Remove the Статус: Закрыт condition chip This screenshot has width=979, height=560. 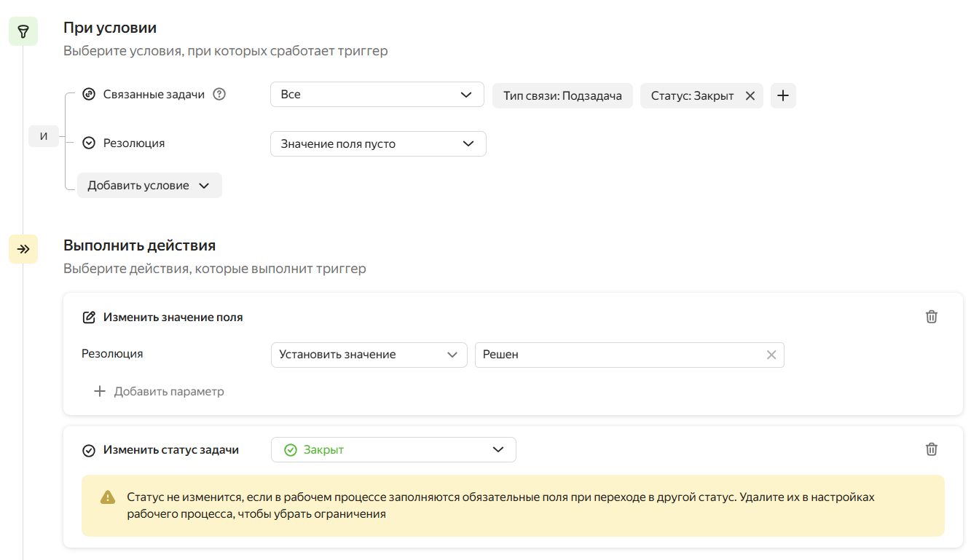[750, 95]
